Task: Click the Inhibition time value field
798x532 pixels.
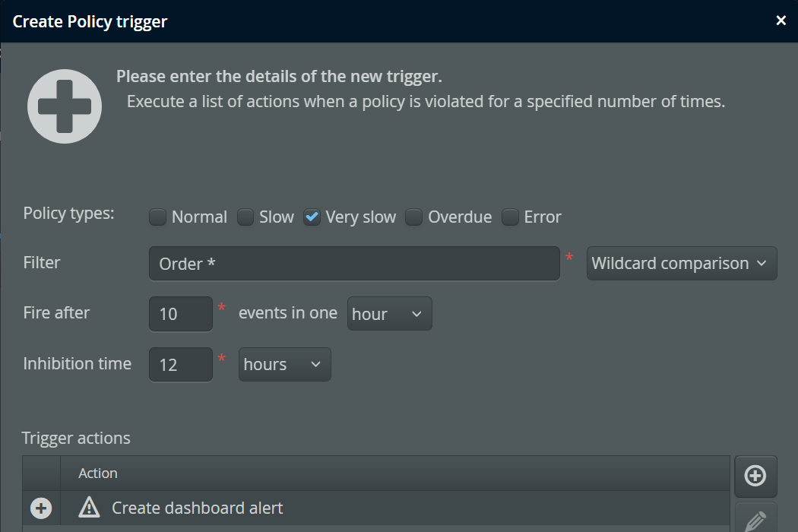Action: tap(181, 364)
